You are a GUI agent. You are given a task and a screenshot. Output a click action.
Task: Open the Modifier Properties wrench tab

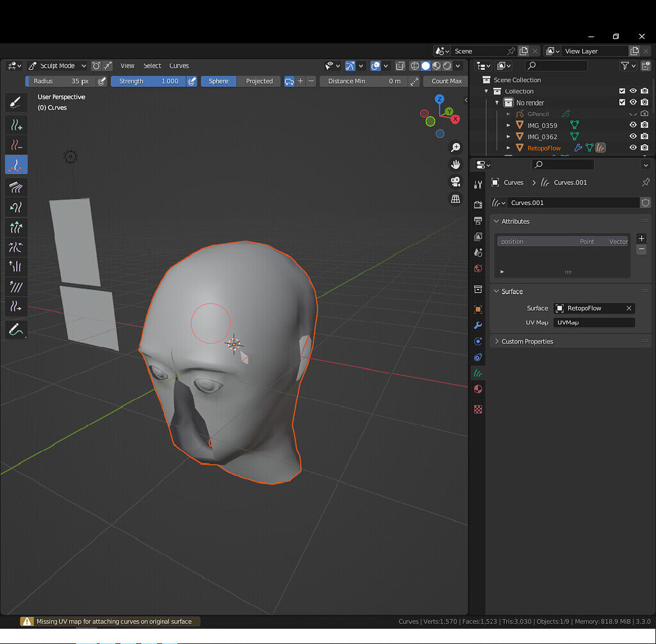[x=478, y=326]
